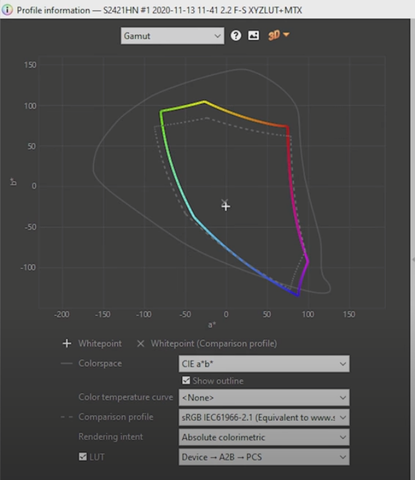The image size is (415, 480).
Task: Toggle the Show outline checkbox
Action: pos(186,380)
